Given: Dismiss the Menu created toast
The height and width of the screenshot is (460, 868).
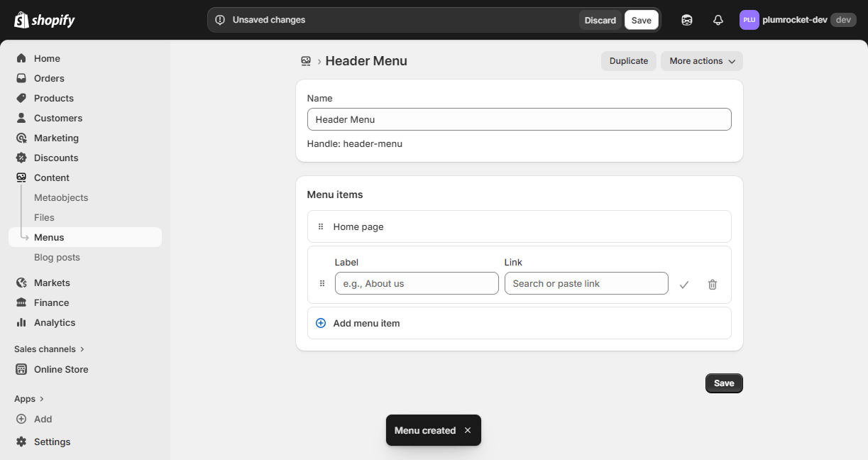Looking at the screenshot, I should [468, 430].
